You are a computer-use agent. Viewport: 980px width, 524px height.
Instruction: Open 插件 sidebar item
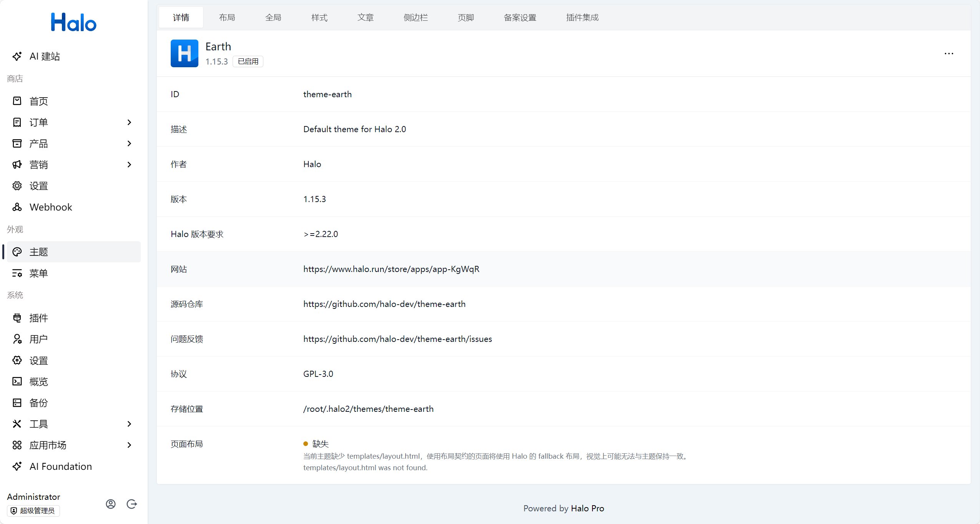point(74,318)
